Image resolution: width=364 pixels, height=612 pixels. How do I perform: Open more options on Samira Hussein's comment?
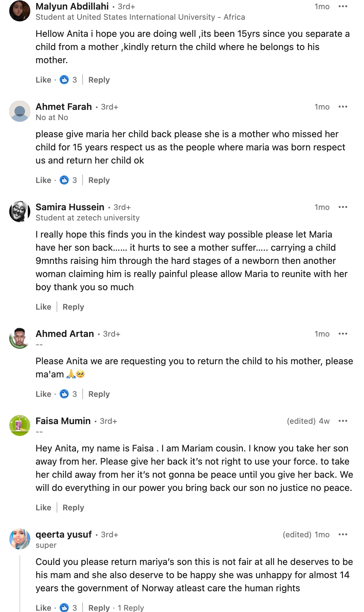pos(343,207)
